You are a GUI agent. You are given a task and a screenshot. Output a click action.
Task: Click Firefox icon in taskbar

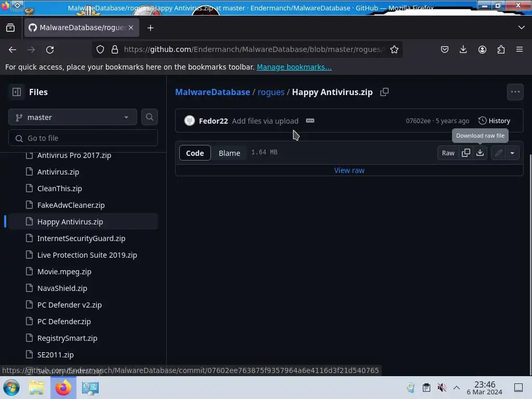(63, 388)
